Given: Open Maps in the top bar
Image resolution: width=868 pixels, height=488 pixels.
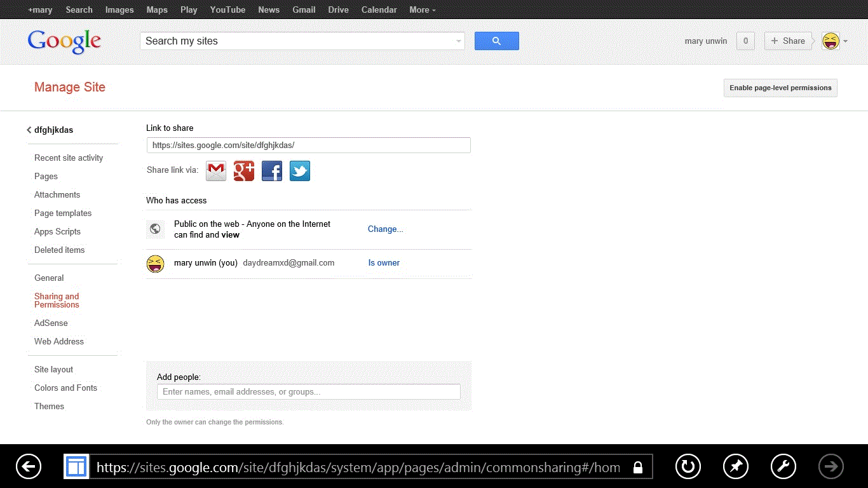Looking at the screenshot, I should pyautogui.click(x=157, y=10).
